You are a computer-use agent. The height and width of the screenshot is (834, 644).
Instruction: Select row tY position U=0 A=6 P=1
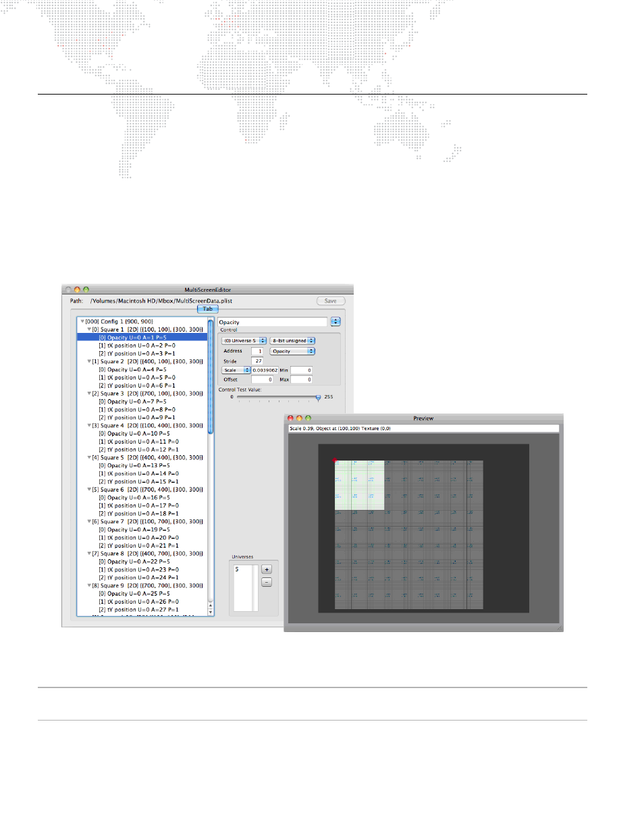(x=142, y=386)
